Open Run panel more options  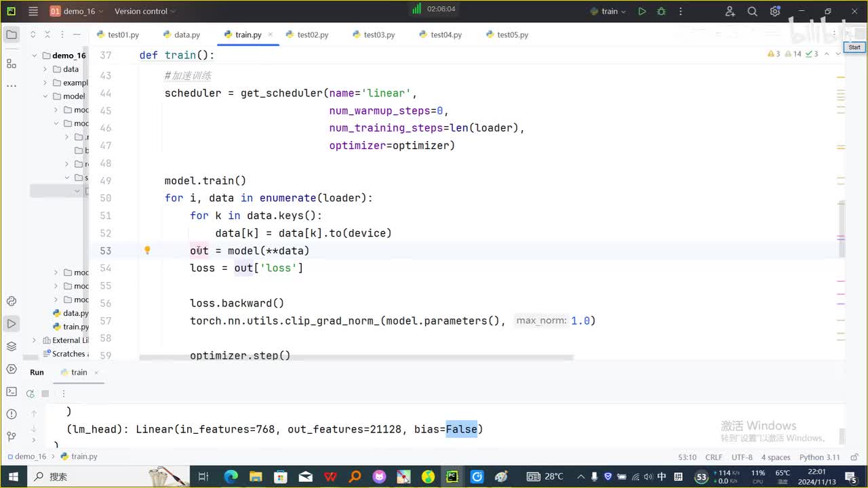tap(63, 393)
